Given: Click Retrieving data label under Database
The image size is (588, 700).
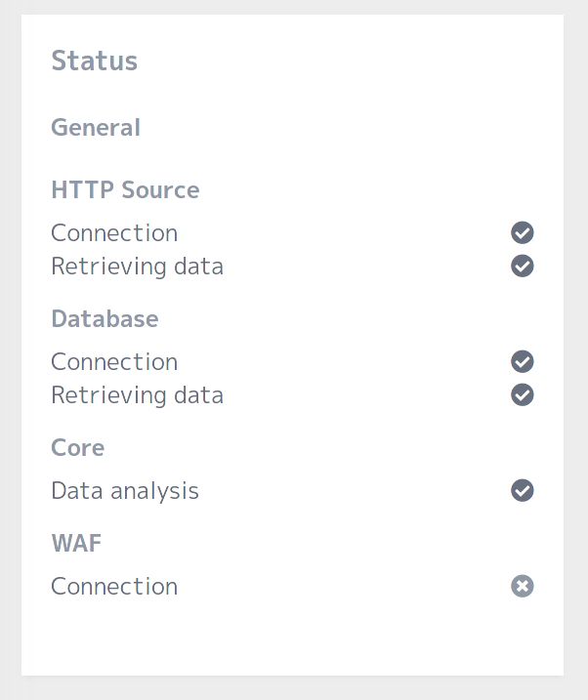Looking at the screenshot, I should pos(137,395).
